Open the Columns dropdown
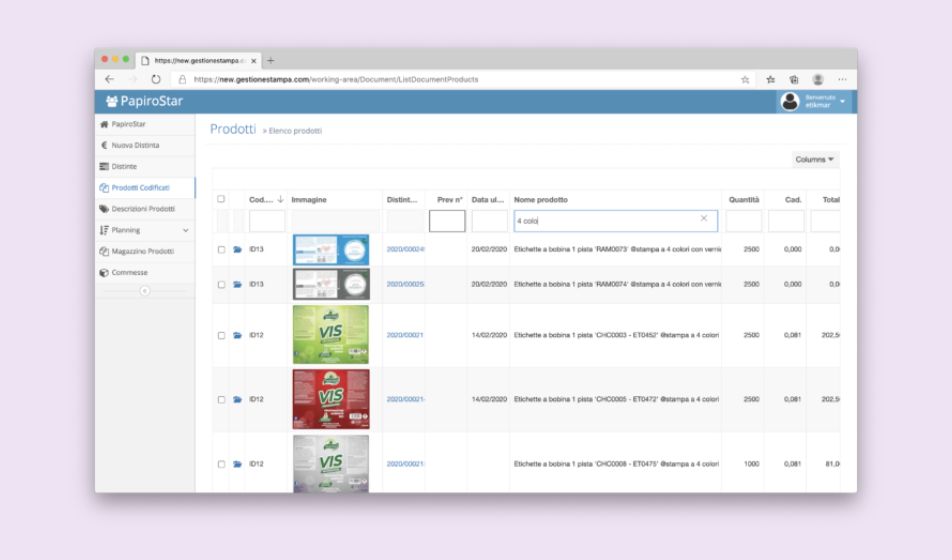Screen dimensions: 952x560 point(814,160)
